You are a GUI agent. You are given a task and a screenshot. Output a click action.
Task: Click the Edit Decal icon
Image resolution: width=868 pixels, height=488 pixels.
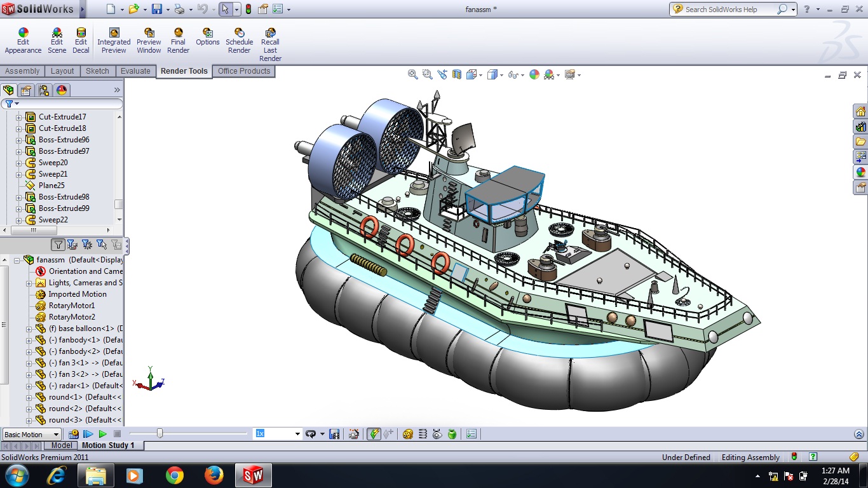[x=81, y=33]
